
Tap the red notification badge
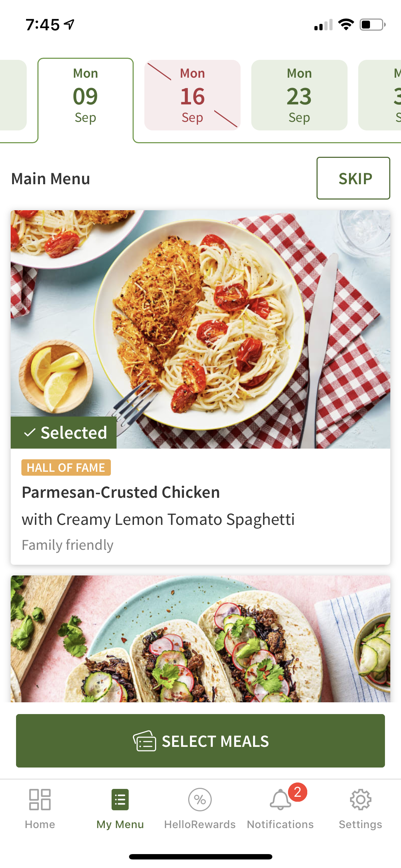(x=298, y=792)
